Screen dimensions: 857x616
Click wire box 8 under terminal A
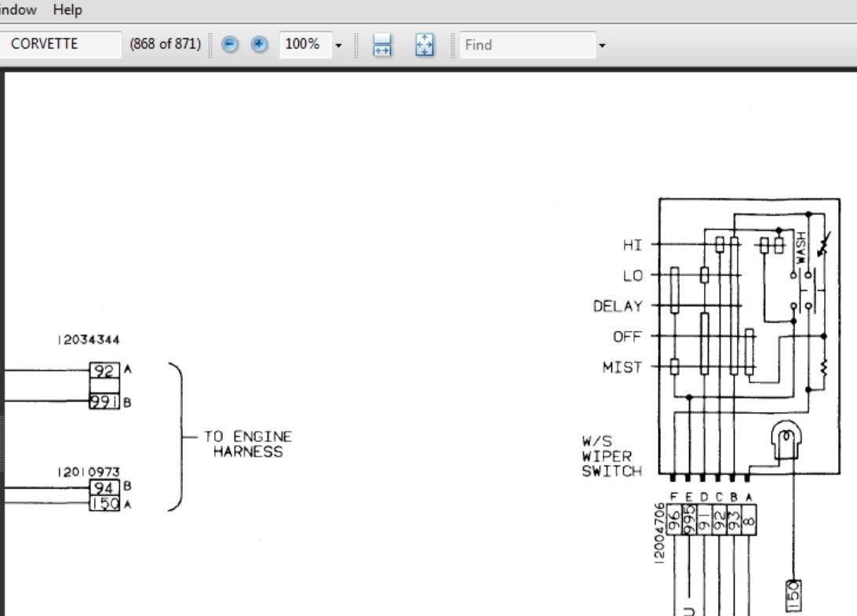749,519
